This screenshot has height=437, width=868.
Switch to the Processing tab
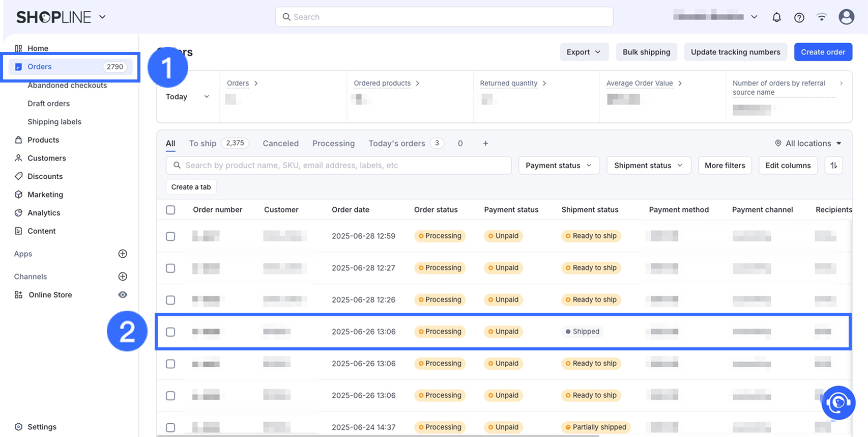pyautogui.click(x=333, y=143)
